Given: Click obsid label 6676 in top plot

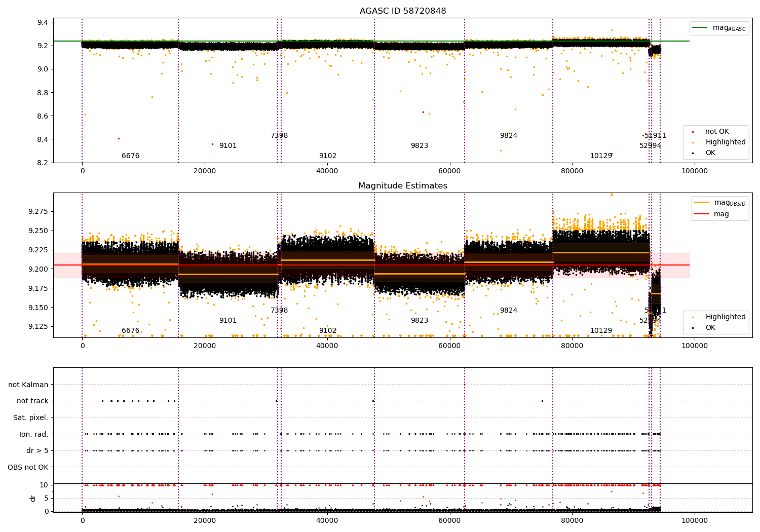Looking at the screenshot, I should coord(130,156).
